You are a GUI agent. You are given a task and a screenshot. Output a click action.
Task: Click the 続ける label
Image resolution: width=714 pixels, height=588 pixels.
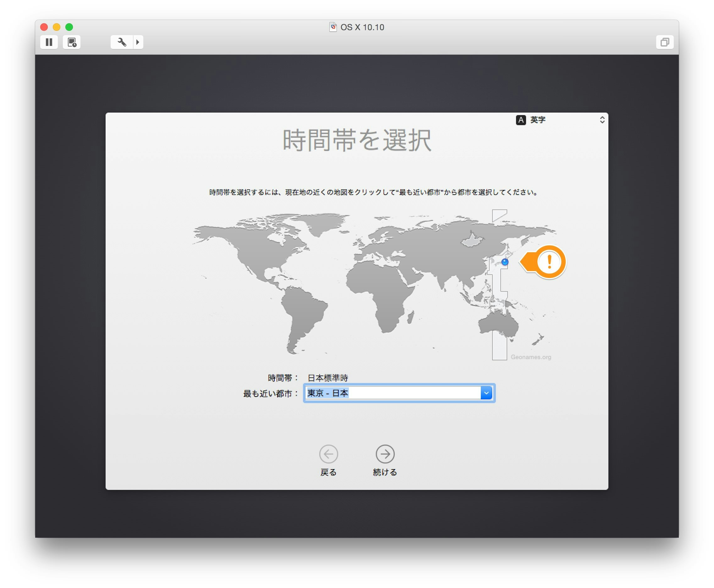[385, 472]
